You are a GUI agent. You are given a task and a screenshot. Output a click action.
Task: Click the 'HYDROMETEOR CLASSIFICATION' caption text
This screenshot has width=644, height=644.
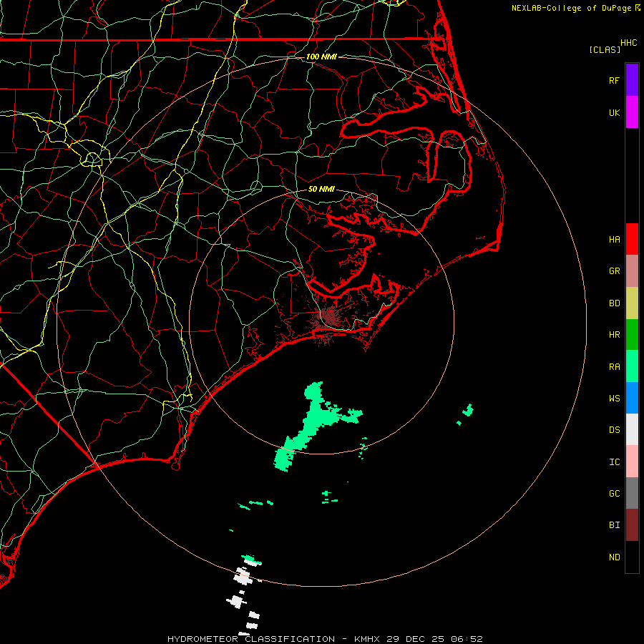point(252,639)
